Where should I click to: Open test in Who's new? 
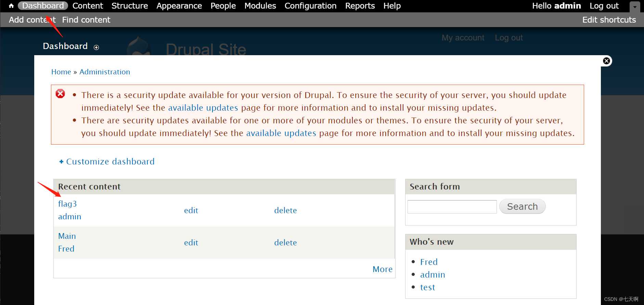tap(427, 287)
